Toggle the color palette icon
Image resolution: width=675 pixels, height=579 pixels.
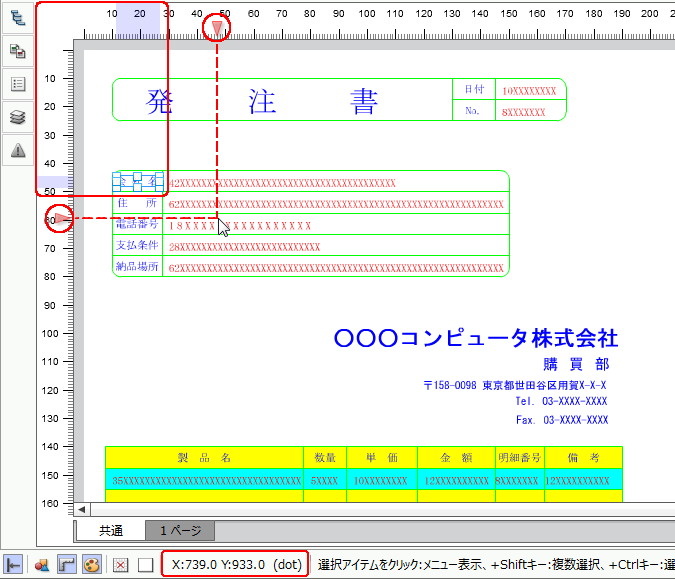(92, 565)
